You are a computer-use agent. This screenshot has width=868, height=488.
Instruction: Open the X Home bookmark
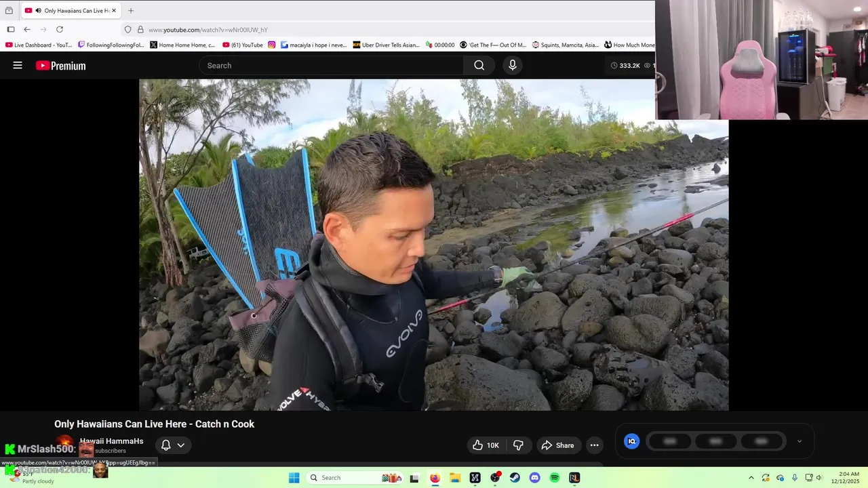182,45
